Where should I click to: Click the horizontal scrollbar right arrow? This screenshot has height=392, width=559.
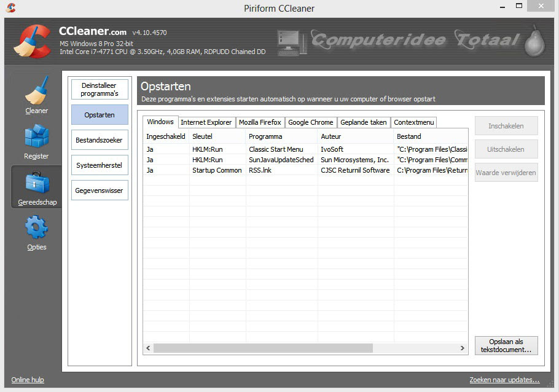point(463,348)
